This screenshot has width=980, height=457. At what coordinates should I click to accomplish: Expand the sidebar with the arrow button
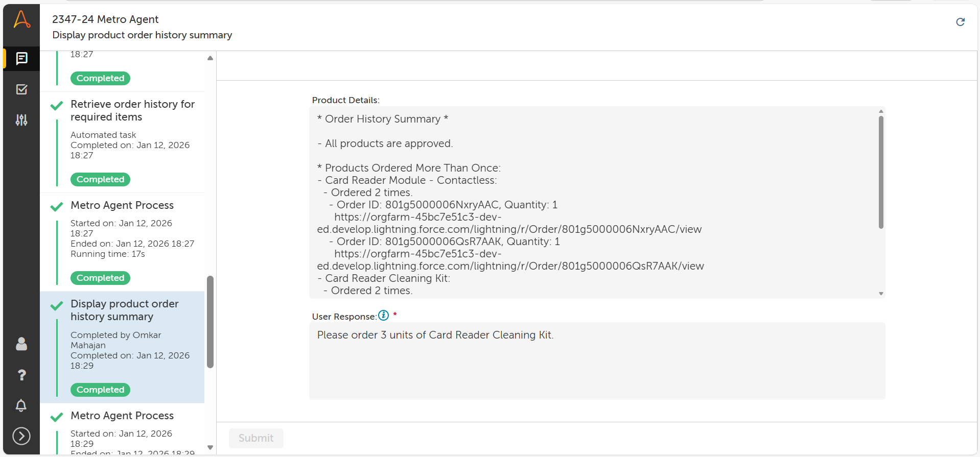[x=21, y=436]
